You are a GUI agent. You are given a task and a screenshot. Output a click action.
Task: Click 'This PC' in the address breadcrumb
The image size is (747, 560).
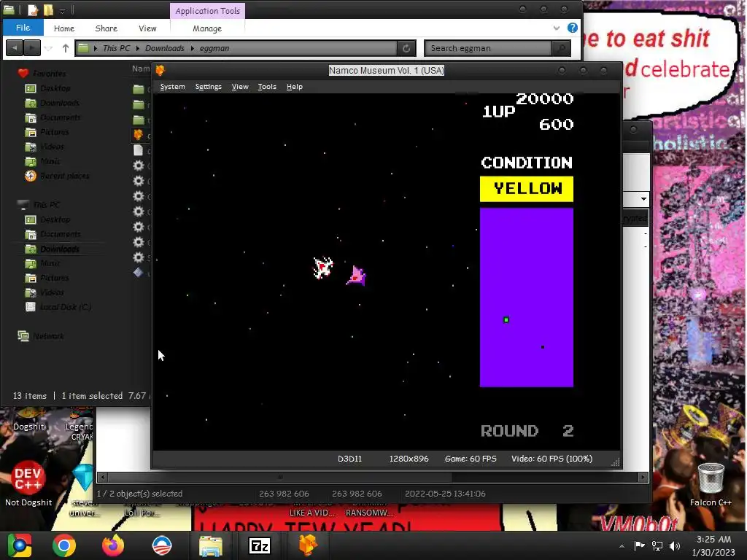[116, 48]
